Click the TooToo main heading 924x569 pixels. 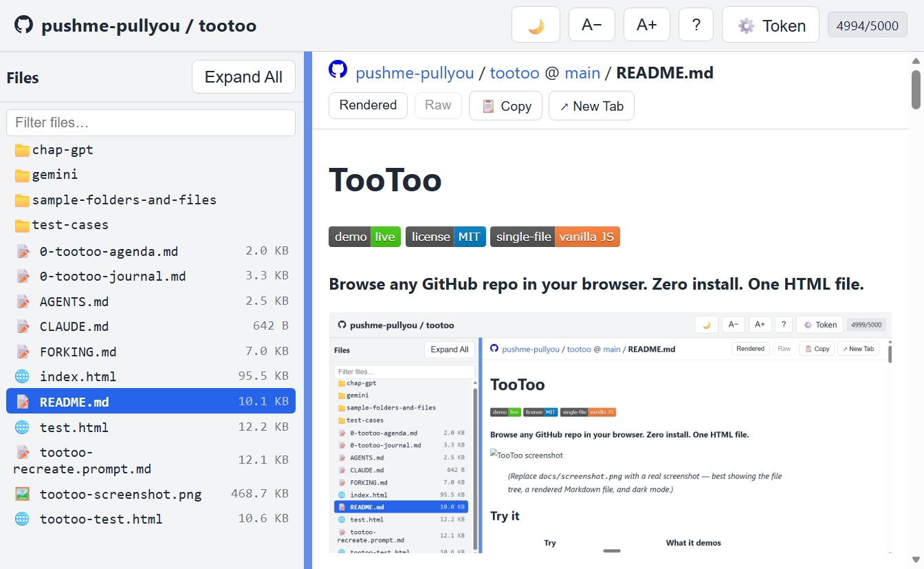pos(385,180)
